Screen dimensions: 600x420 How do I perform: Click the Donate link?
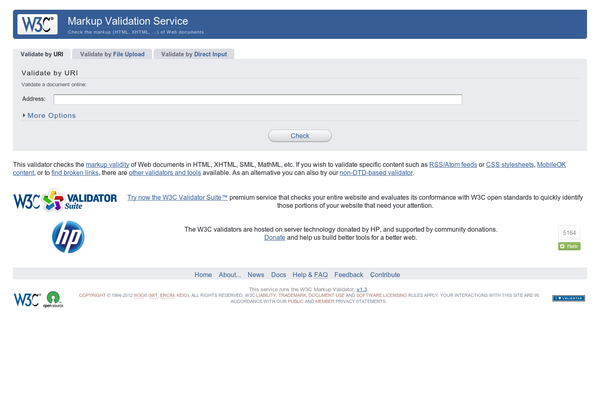[x=274, y=238]
